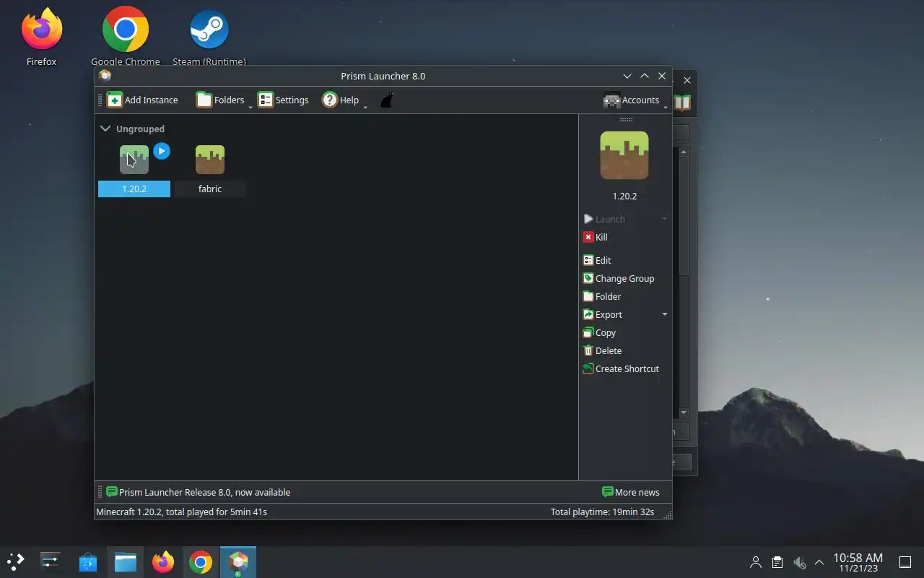Viewport: 924px width, 578px height.
Task: Click More news button
Action: point(631,492)
